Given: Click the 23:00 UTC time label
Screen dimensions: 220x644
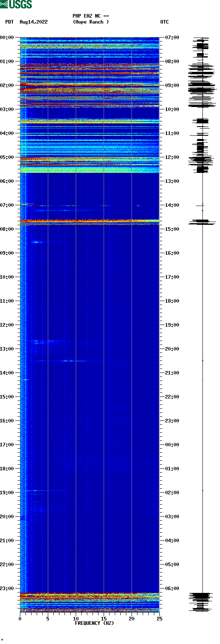Looking at the screenshot, I should click(x=172, y=421).
